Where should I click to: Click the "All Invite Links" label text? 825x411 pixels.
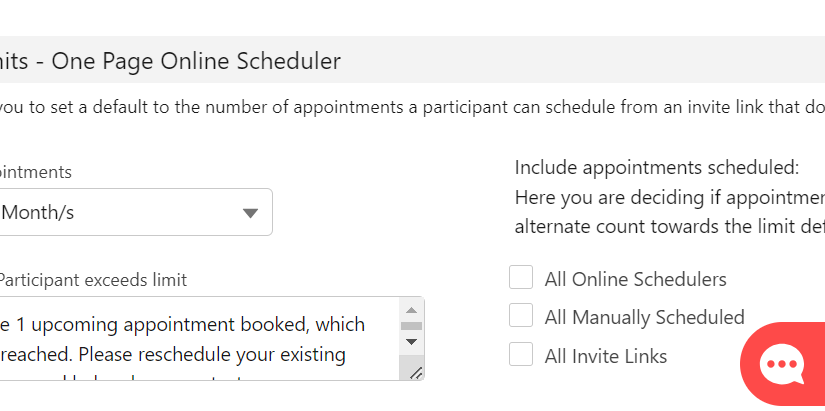point(605,355)
